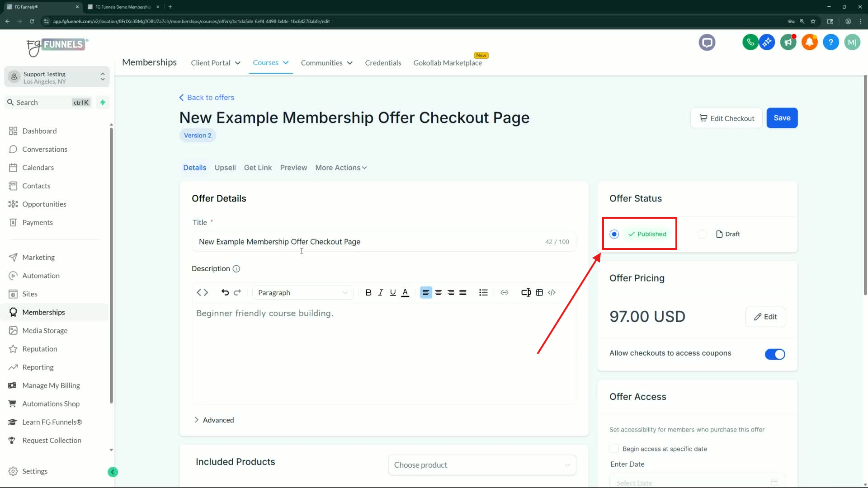Open the Gokollab Marketplace tab
Image resolution: width=868 pixels, height=488 pixels.
448,63
